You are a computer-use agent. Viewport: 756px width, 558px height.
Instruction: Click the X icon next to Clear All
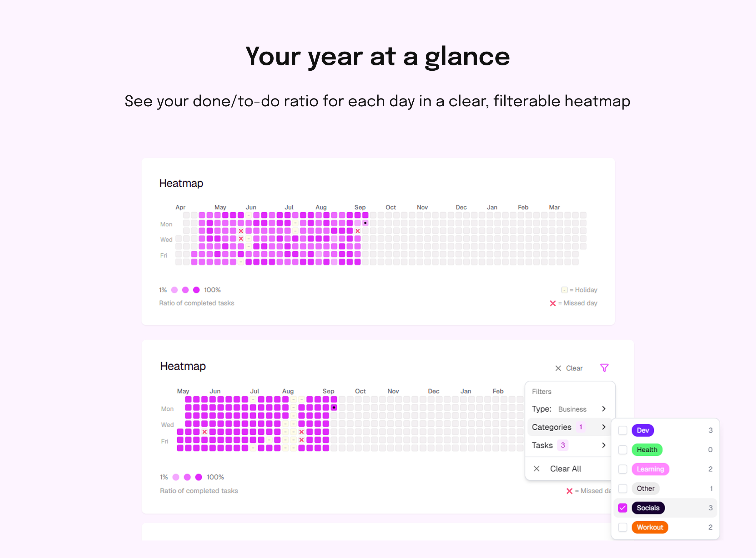click(537, 469)
